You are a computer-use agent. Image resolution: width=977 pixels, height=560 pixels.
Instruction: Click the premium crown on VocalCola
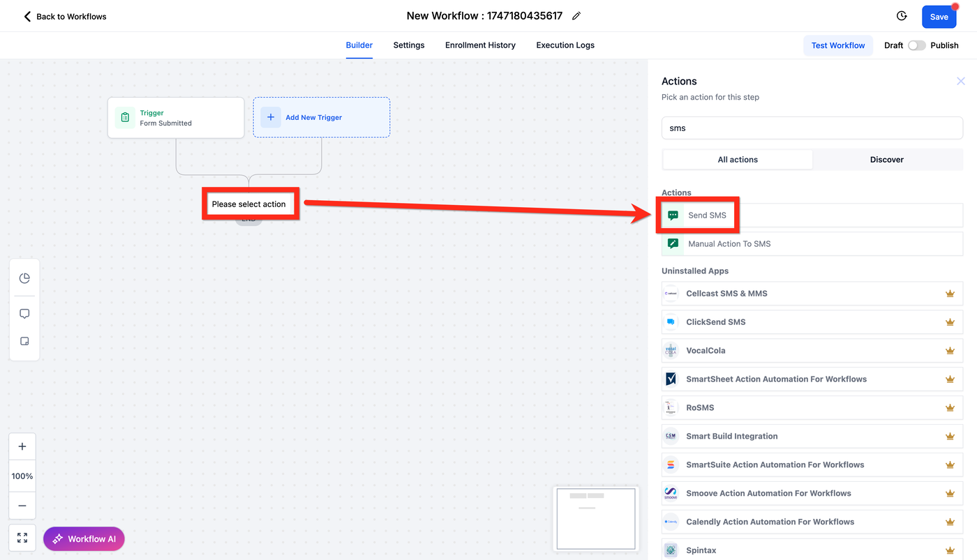tap(950, 351)
